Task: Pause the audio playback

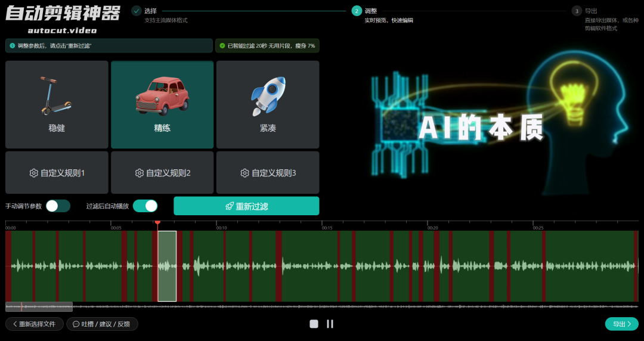Action: (330, 324)
